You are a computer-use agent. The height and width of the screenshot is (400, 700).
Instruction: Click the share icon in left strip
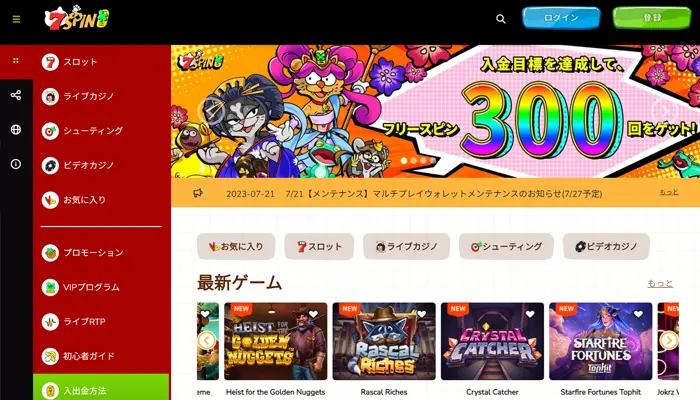(16, 95)
